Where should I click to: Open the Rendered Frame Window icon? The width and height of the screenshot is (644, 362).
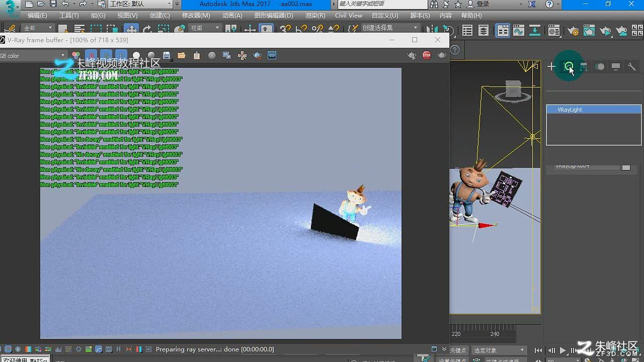click(589, 31)
